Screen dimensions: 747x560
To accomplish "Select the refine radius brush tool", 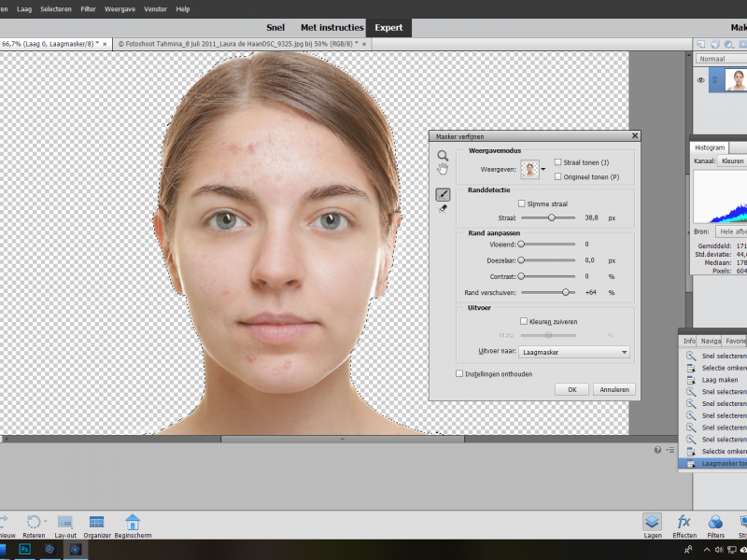I will coord(443,193).
